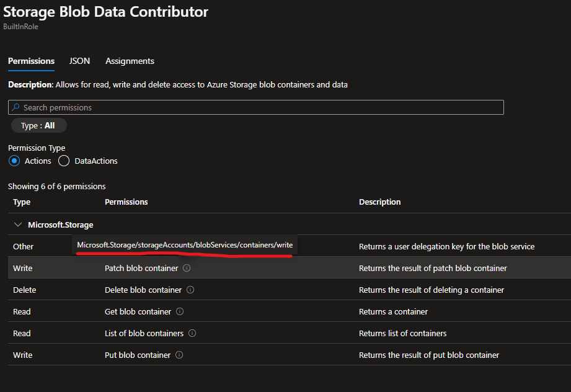The width and height of the screenshot is (571, 392).
Task: Click the Delete type cell
Action: (x=24, y=290)
